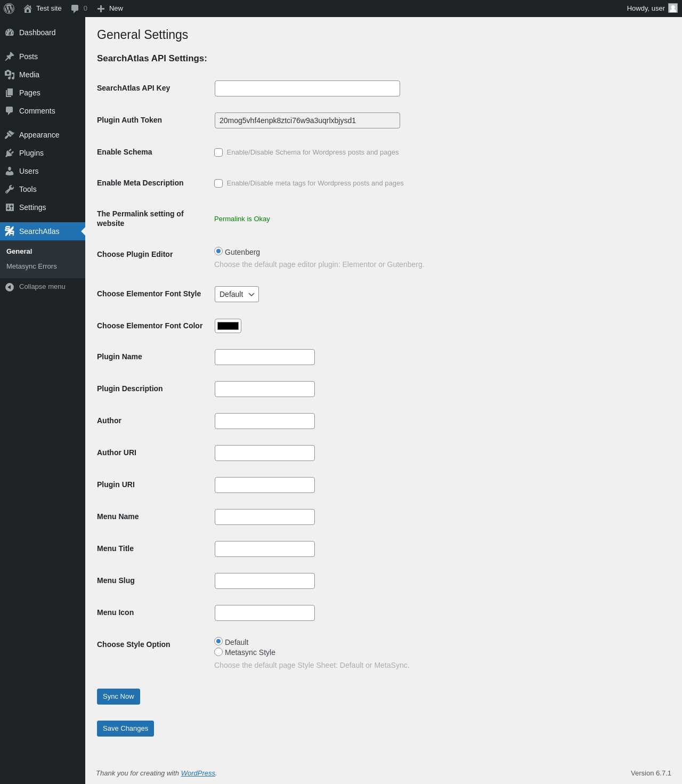Focus the Author text field

click(x=265, y=421)
